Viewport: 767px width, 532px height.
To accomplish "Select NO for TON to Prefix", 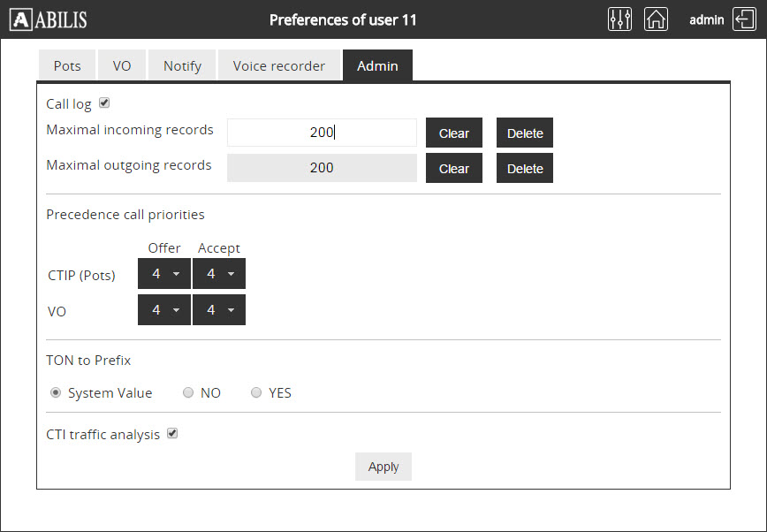I will pyautogui.click(x=188, y=393).
